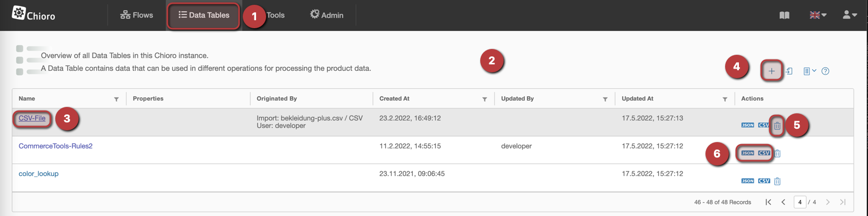868x216 pixels.
Task: Open the CommerceTools-Rules2 table link
Action: [55, 146]
